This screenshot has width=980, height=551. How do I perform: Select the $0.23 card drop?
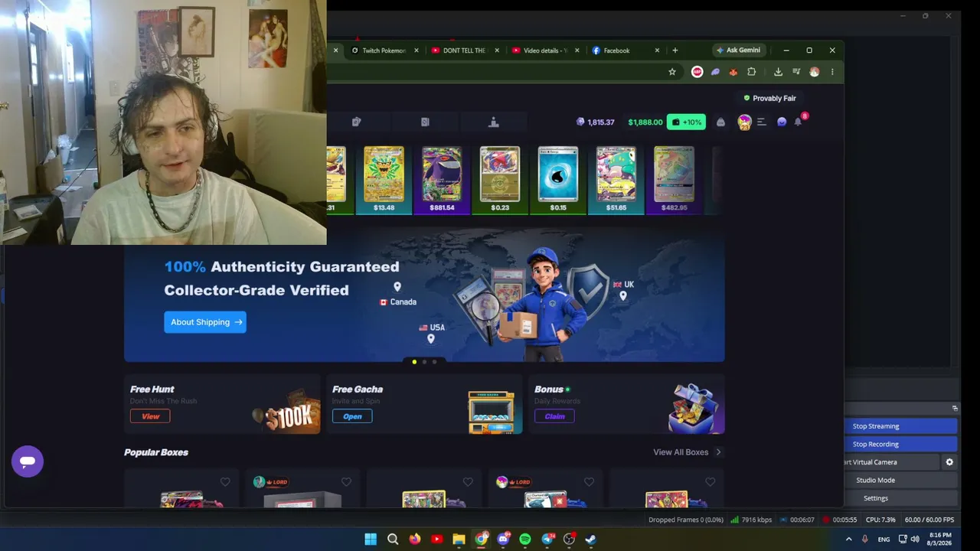tap(500, 181)
